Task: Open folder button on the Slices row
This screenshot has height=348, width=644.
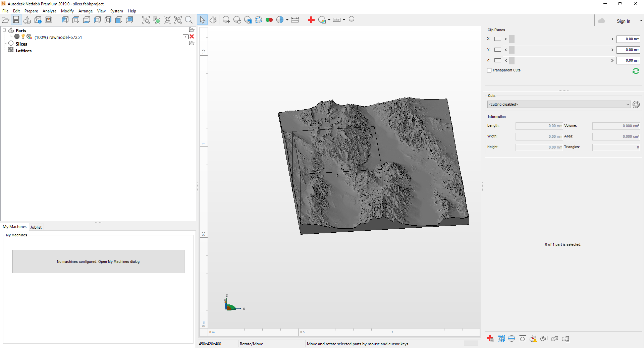Action: pyautogui.click(x=192, y=43)
